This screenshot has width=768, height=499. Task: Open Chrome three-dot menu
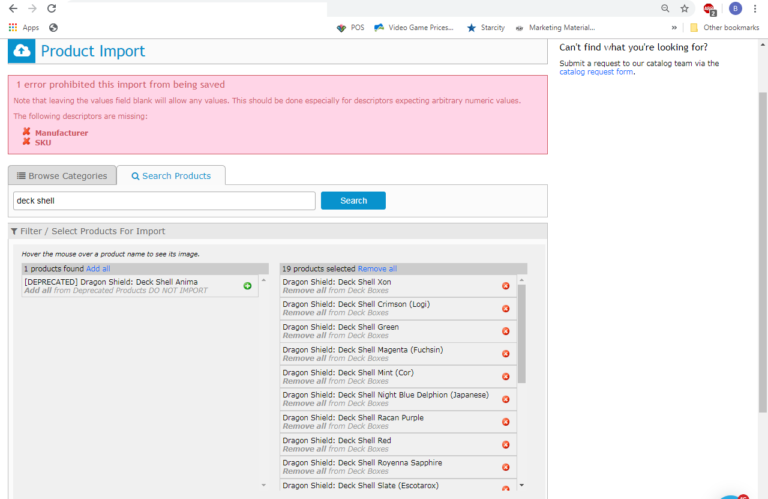pos(755,8)
